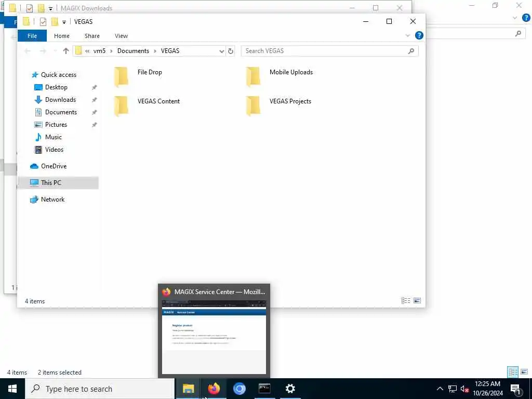The width and height of the screenshot is (532, 399).
Task: Expand the ribbon with the chevron
Action: point(407,36)
